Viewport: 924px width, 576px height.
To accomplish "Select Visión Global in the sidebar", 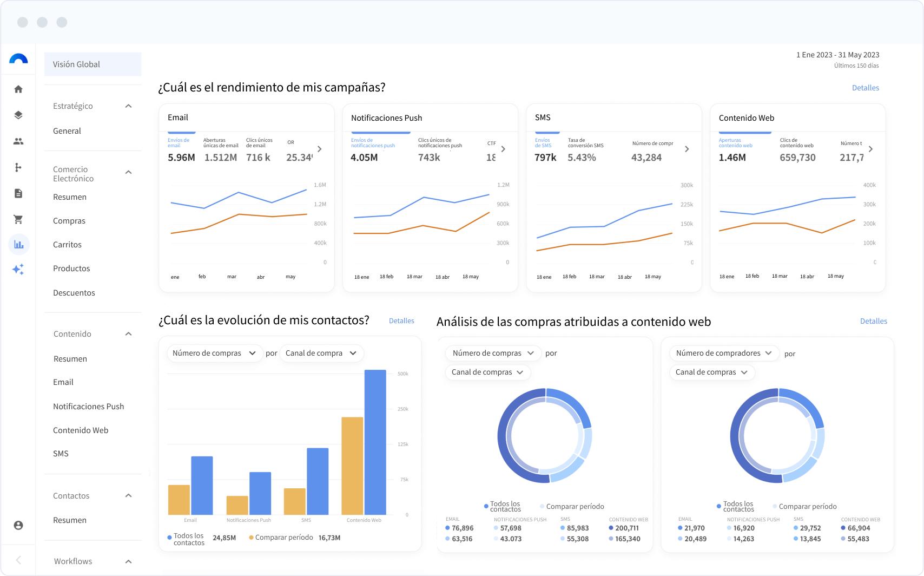I will 93,64.
